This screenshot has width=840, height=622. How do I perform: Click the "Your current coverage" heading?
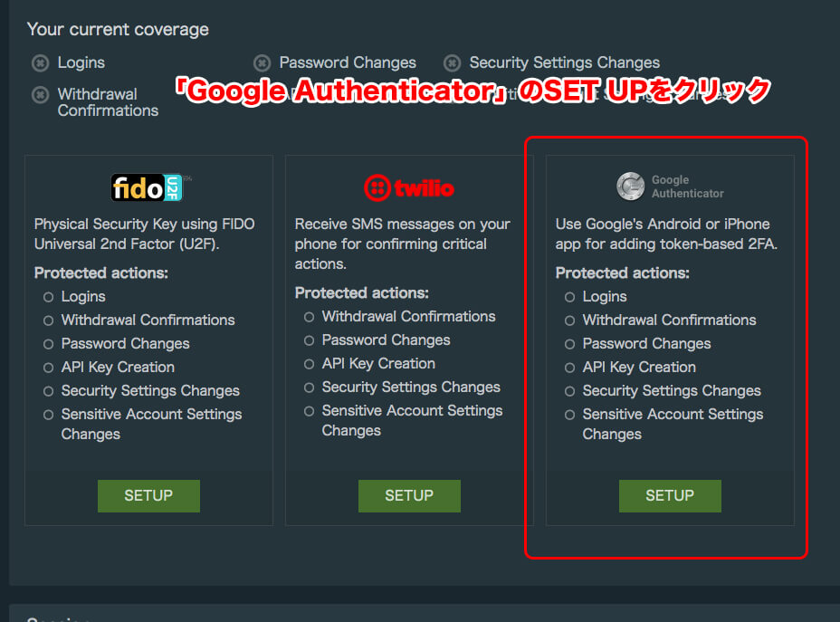(118, 30)
